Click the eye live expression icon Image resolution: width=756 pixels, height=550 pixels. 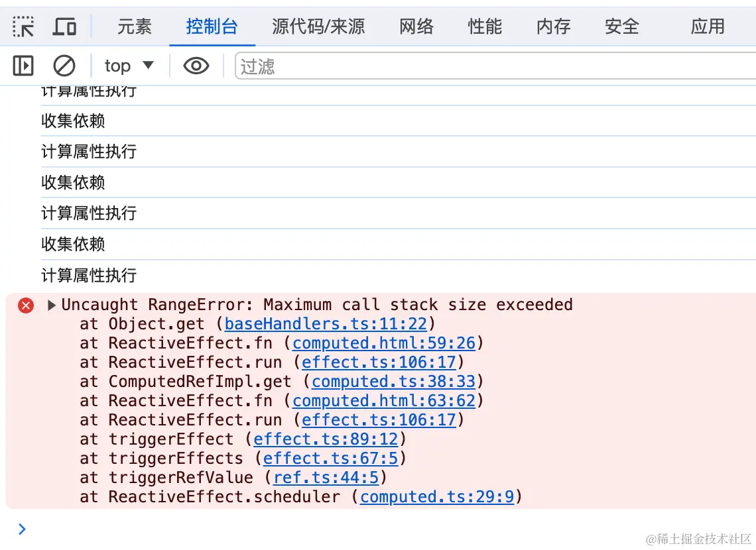[196, 66]
